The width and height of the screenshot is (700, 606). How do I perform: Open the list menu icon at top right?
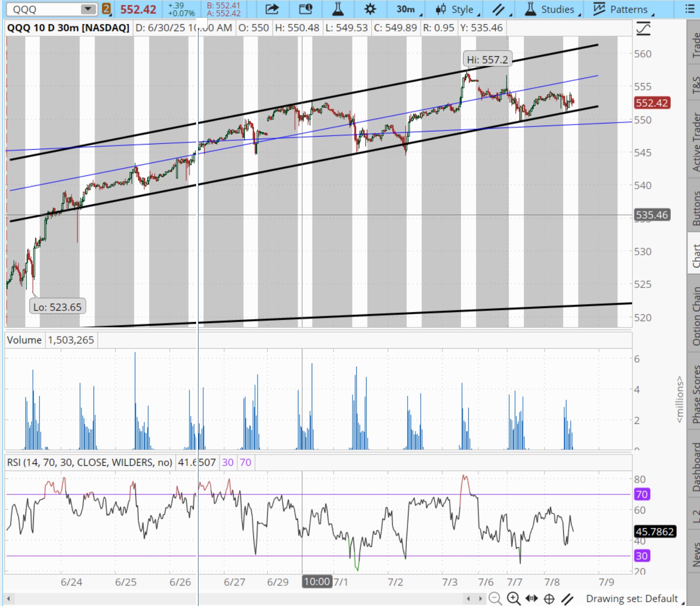click(x=690, y=9)
